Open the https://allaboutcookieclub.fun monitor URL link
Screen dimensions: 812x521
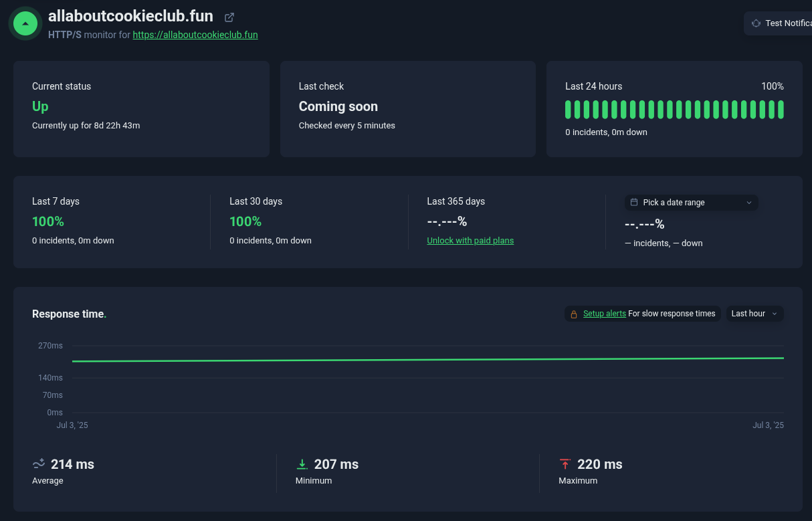pos(195,35)
